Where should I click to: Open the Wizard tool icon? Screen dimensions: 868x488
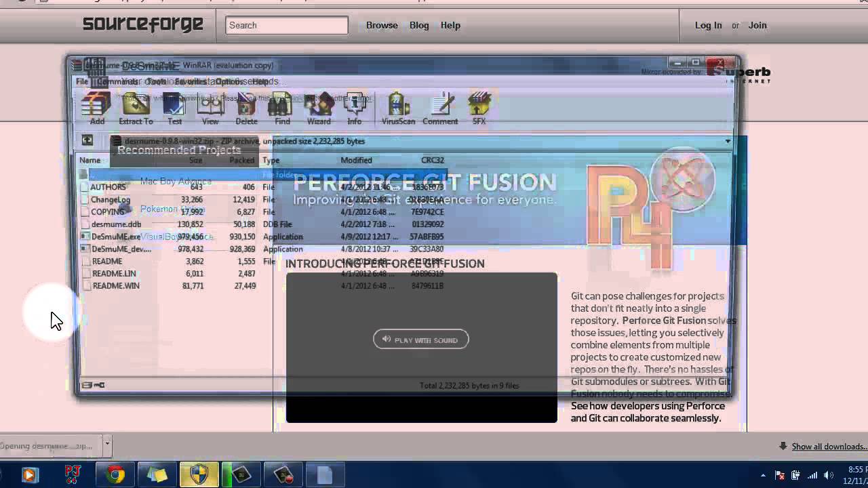[319, 108]
